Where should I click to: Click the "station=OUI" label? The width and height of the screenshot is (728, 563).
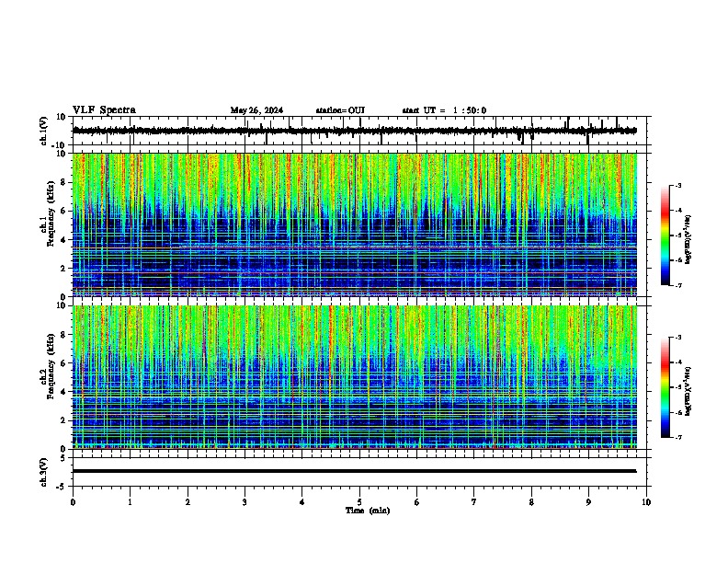pyautogui.click(x=340, y=110)
